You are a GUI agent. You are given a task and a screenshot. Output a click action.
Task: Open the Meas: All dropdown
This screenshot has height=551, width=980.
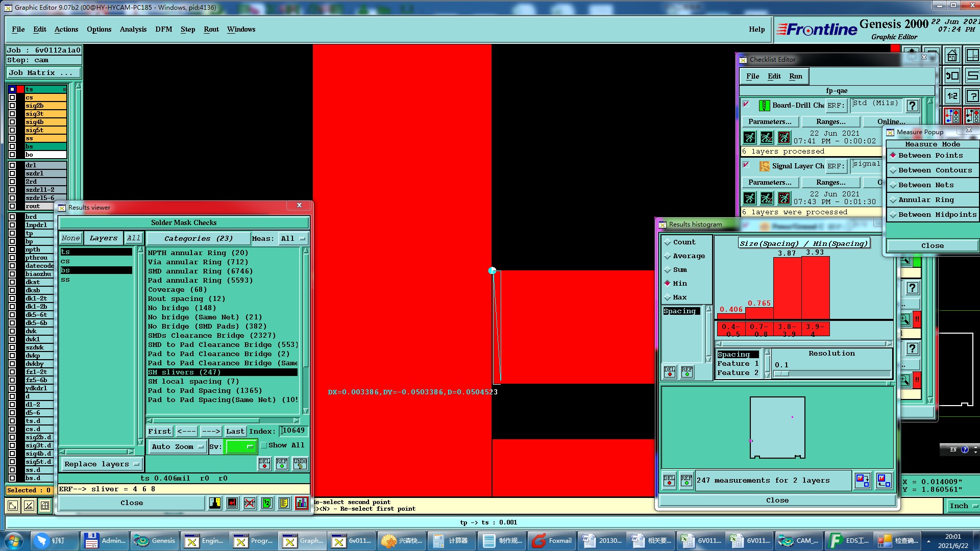[x=292, y=239]
